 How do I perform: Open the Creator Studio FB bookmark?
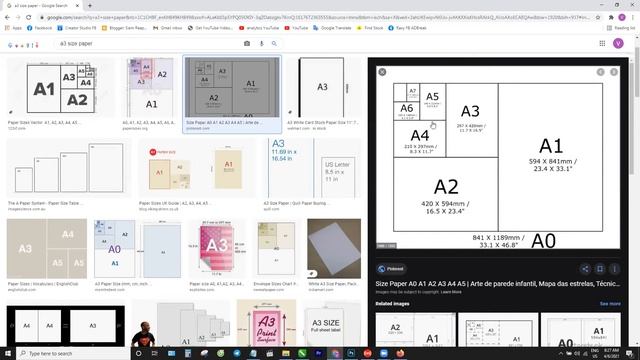click(77, 28)
